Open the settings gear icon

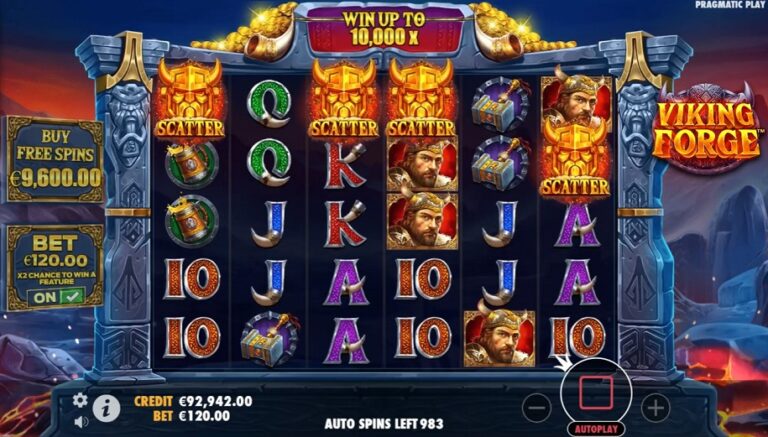pyautogui.click(x=80, y=400)
